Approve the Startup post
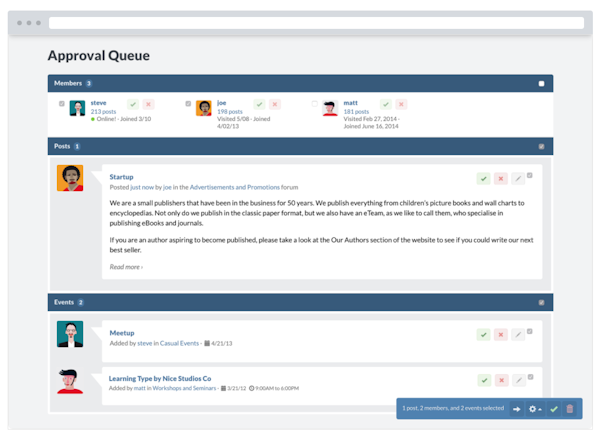This screenshot has height=432, width=600. pyautogui.click(x=484, y=179)
